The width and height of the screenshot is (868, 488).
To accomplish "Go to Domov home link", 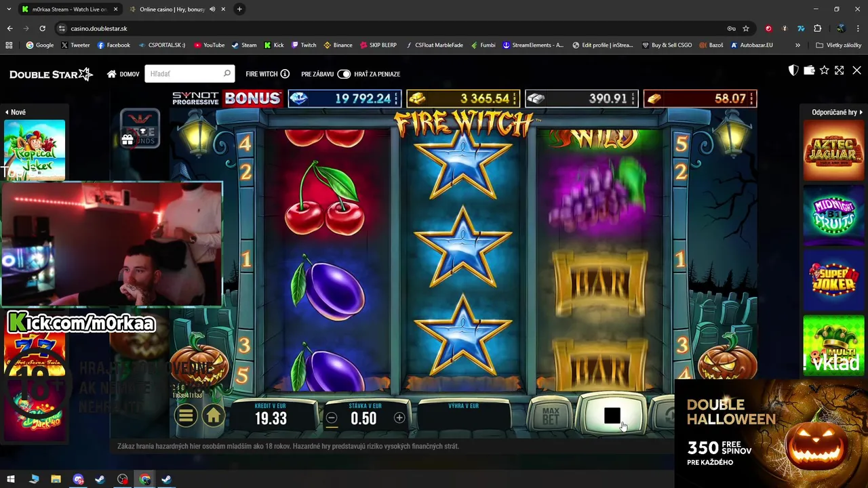I will pyautogui.click(x=123, y=74).
